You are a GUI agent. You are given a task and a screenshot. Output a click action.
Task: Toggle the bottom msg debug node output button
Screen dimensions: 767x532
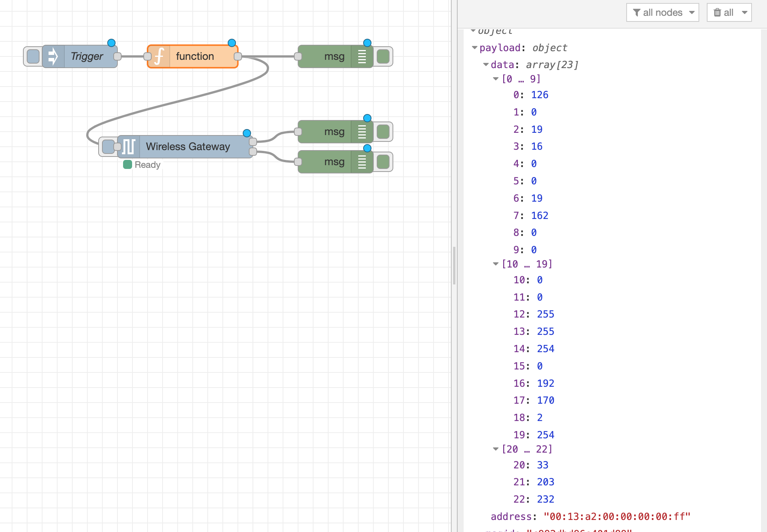[383, 162]
